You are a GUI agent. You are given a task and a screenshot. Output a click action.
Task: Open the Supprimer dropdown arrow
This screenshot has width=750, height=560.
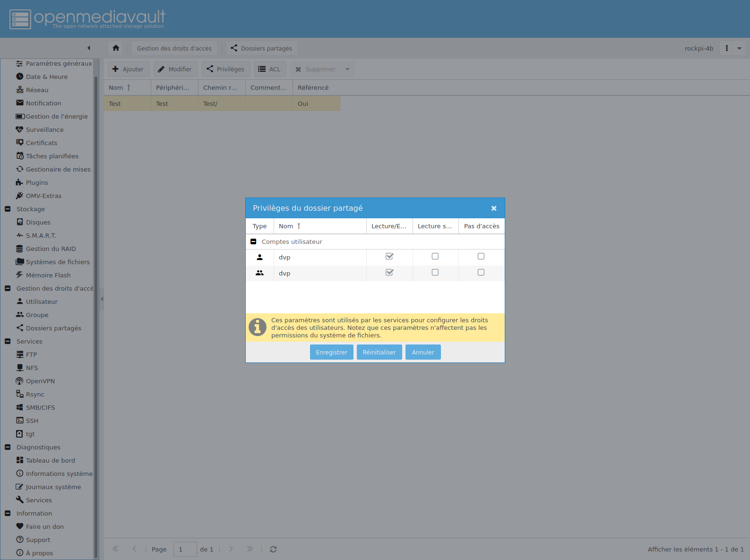pos(347,69)
